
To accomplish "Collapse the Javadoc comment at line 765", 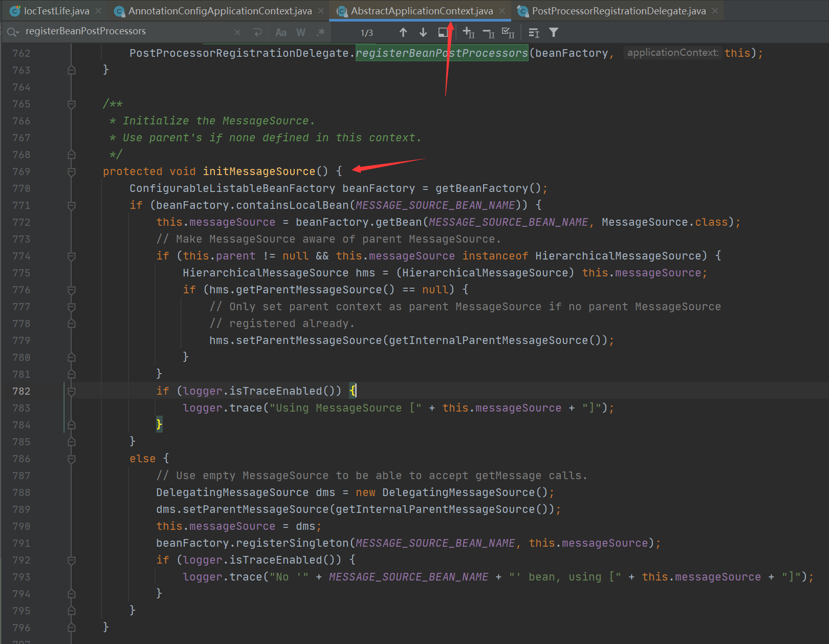I will click(x=72, y=104).
